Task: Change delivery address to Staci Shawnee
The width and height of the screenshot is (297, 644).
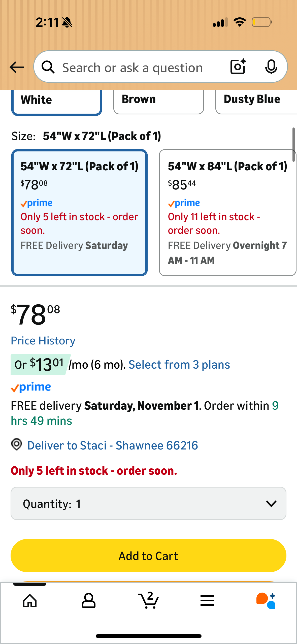Action: (112, 445)
